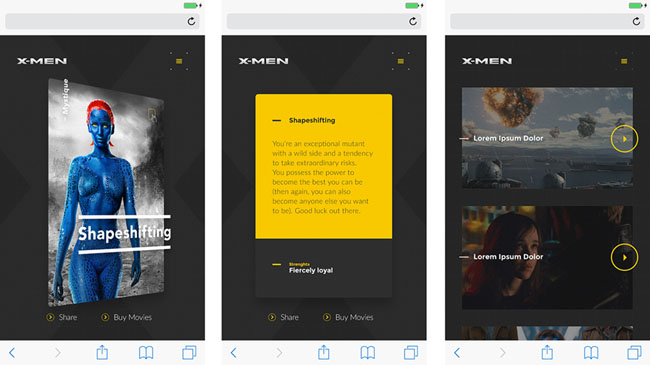The width and height of the screenshot is (650, 365).
Task: Share from the Mystique screen
Action: click(62, 317)
